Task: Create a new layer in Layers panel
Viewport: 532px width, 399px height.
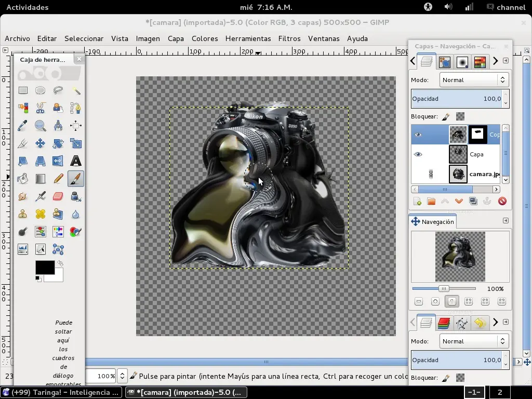Action: tap(418, 201)
